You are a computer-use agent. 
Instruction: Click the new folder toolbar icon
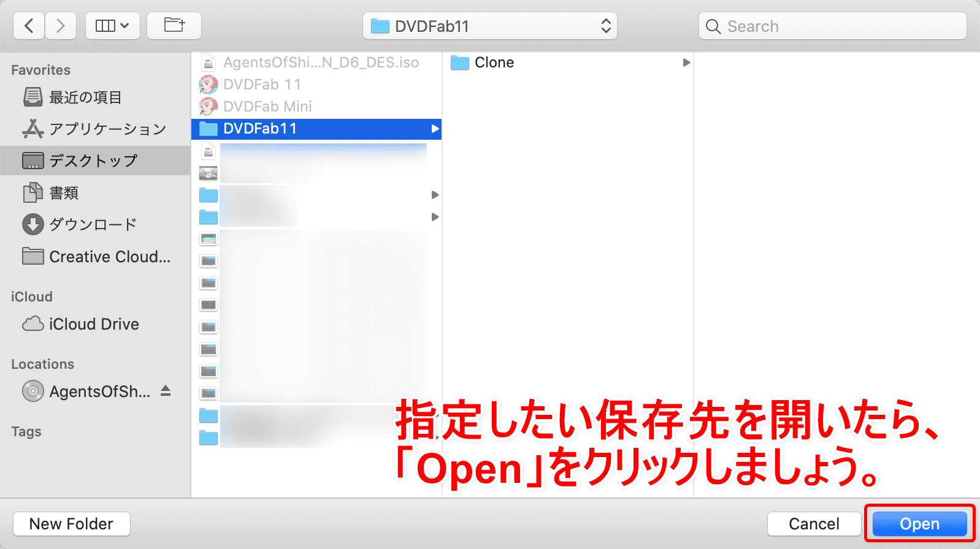tap(174, 26)
